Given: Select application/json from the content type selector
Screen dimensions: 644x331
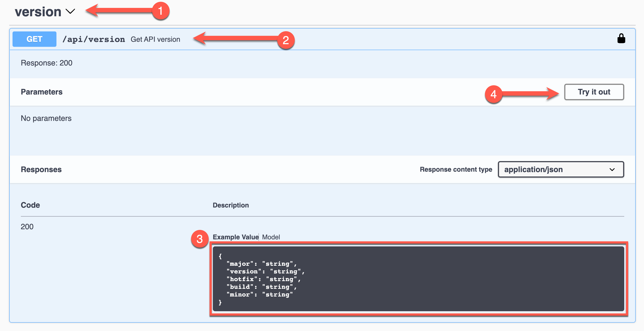Looking at the screenshot, I should (x=534, y=169).
